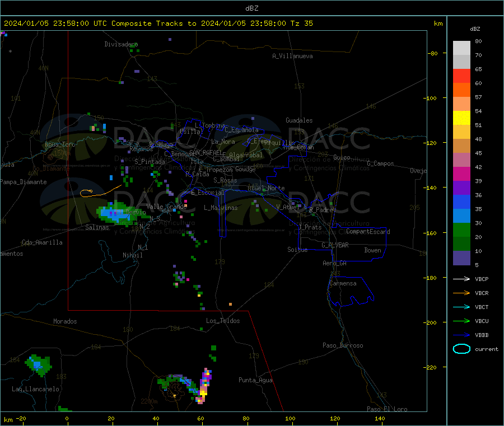Select the mauve 42–45 dBZ swatch

[461, 160]
